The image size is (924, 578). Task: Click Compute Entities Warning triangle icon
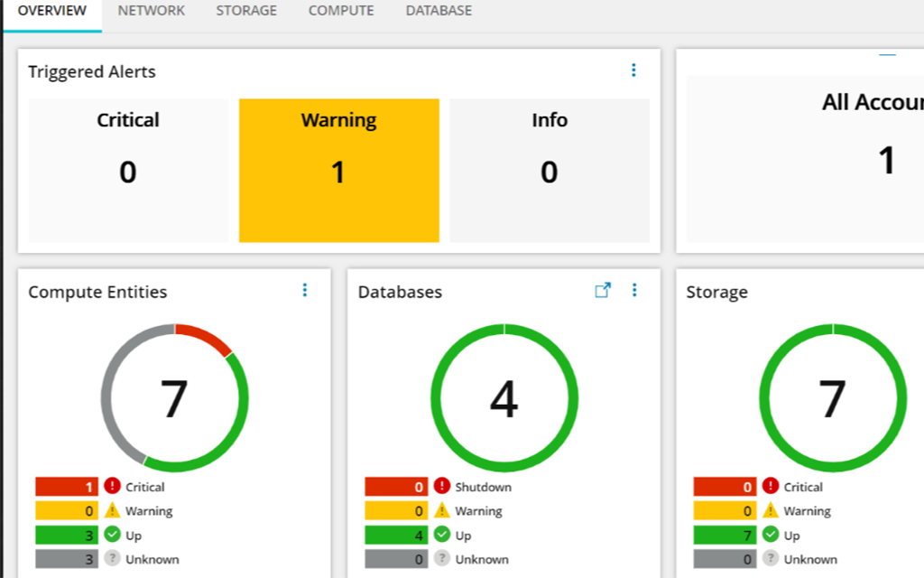(112, 510)
